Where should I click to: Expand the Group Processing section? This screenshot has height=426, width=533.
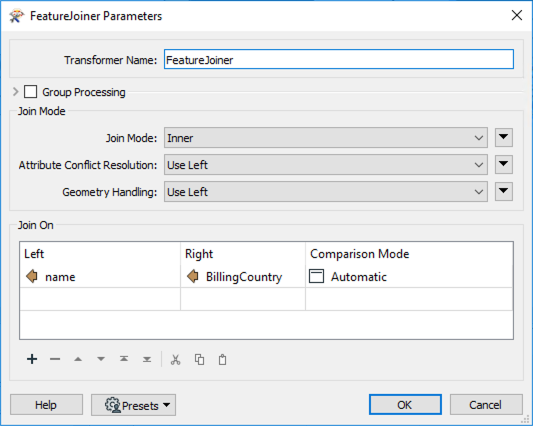point(15,92)
